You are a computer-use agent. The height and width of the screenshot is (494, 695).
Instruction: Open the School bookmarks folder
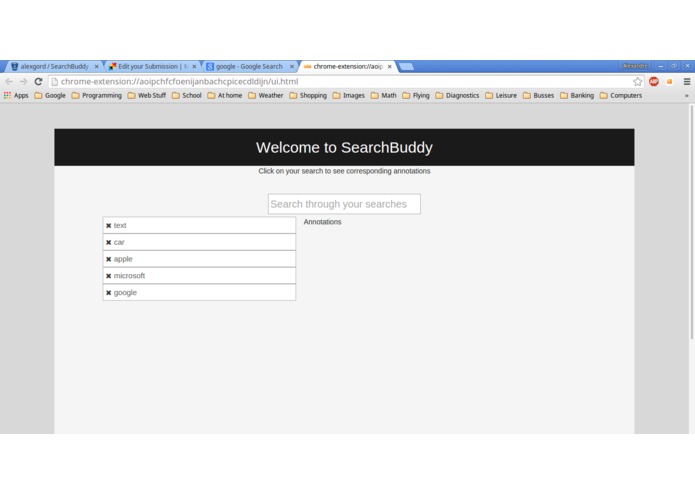pos(187,95)
